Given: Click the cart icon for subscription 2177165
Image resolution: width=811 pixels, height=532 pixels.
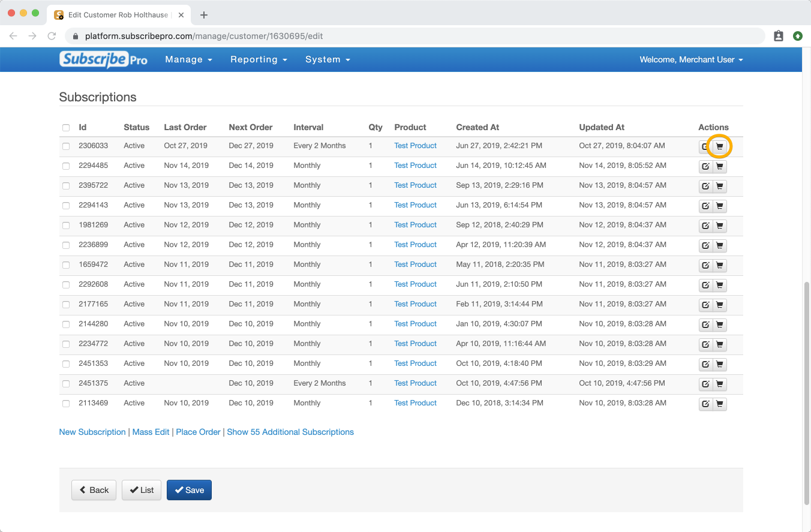Looking at the screenshot, I should (x=720, y=305).
